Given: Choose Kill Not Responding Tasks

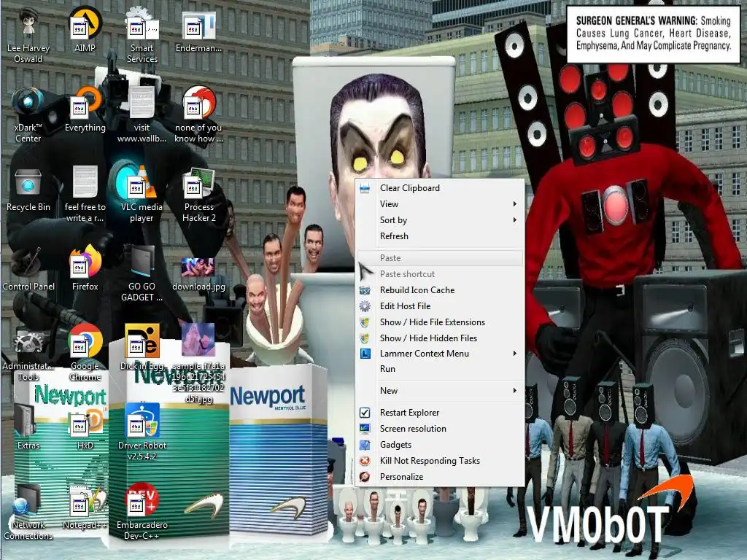Looking at the screenshot, I should [x=440, y=461].
